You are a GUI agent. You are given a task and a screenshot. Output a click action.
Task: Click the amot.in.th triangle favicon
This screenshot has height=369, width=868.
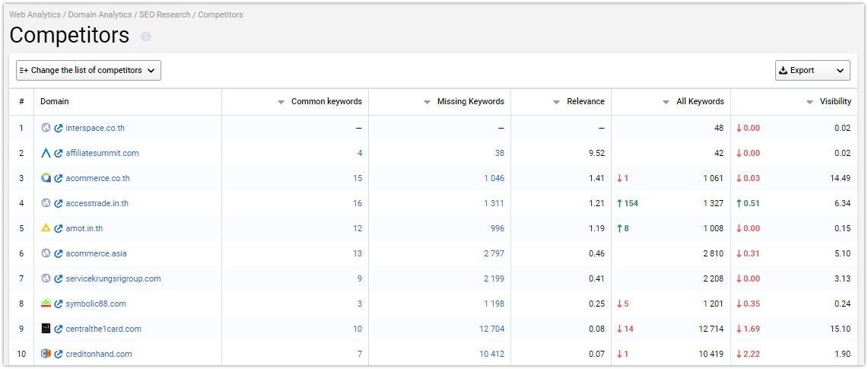click(x=46, y=228)
